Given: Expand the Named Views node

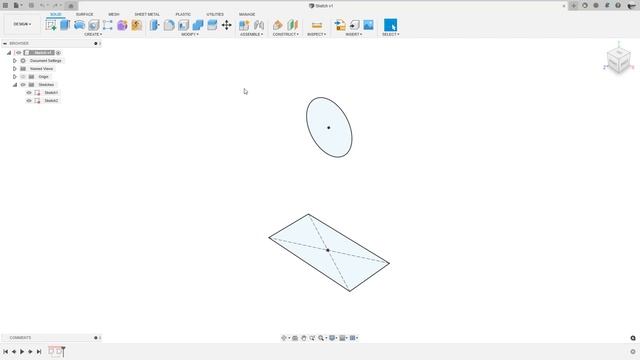Looking at the screenshot, I should pyautogui.click(x=15, y=69).
